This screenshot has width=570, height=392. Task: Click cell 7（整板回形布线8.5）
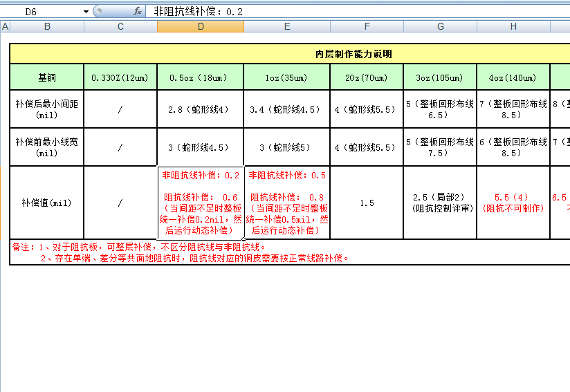tap(513, 109)
